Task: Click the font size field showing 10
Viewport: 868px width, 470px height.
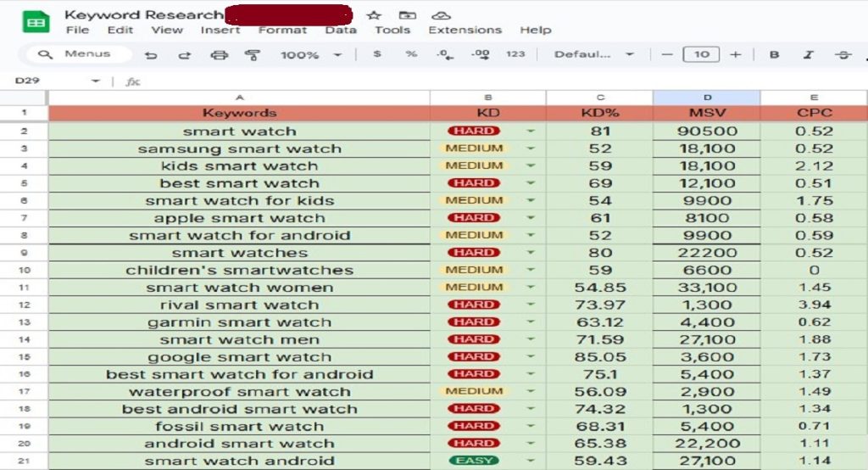Action: pyautogui.click(x=701, y=54)
